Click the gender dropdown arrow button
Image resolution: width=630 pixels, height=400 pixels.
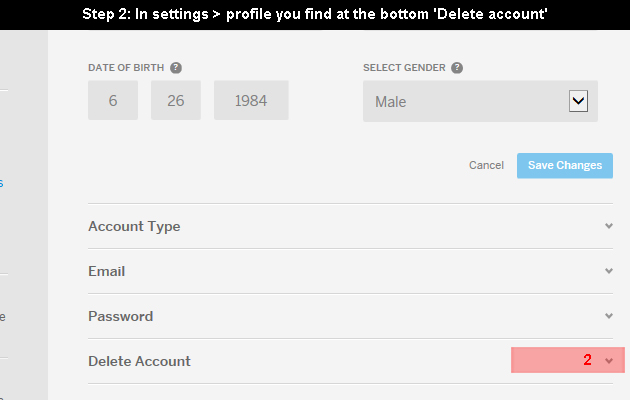coord(578,101)
